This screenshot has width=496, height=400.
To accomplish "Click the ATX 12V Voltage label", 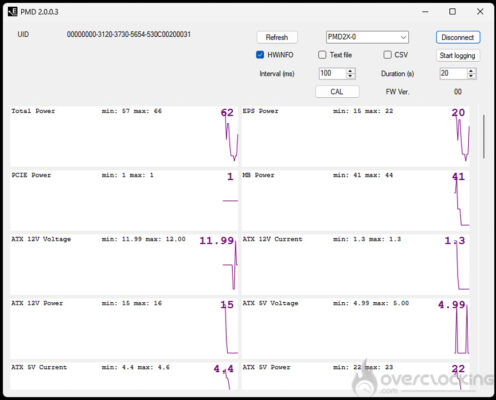I will pos(41,239).
